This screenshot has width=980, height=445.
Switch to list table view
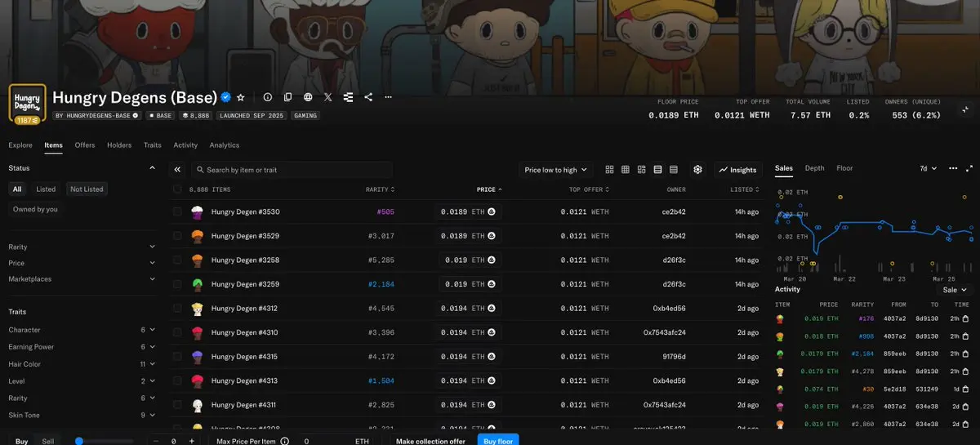point(657,170)
